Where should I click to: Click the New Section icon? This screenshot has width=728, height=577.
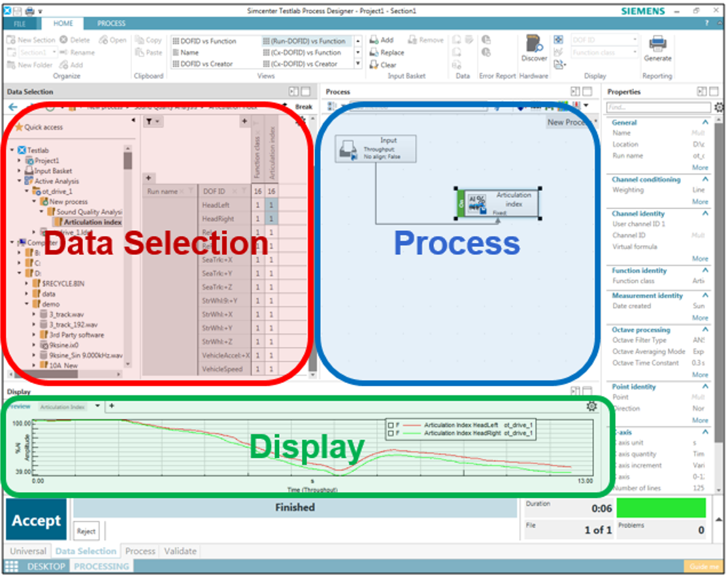pyautogui.click(x=11, y=41)
